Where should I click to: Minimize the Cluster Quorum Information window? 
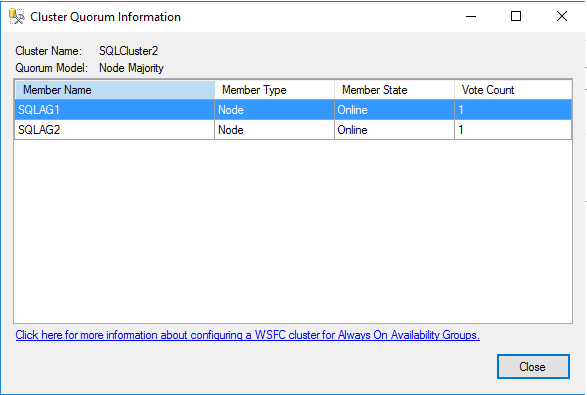coord(471,16)
